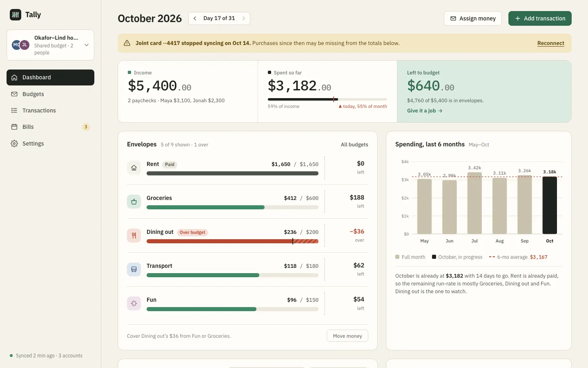Click the October bar in spending chart
Viewport: 588px width, 368px height.
550,205
